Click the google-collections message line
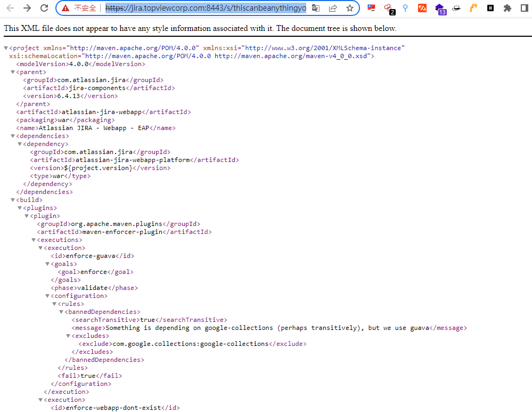Screen dimensions: 532x412 click(x=269, y=328)
